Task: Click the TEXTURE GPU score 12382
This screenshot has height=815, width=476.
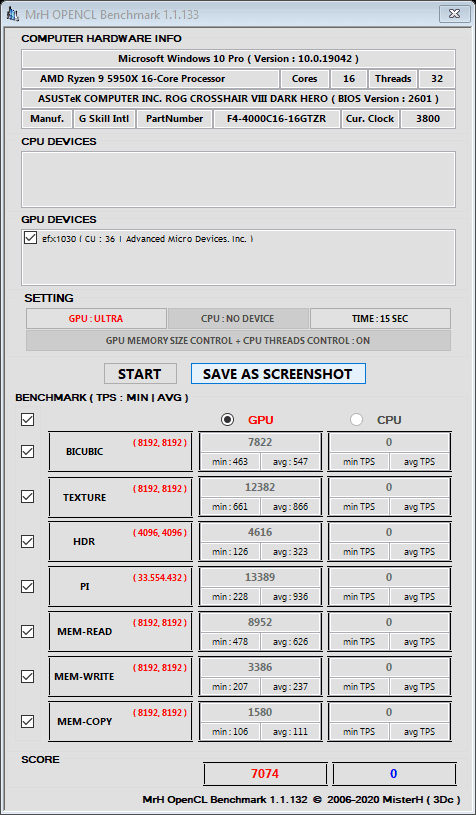Action: click(260, 488)
